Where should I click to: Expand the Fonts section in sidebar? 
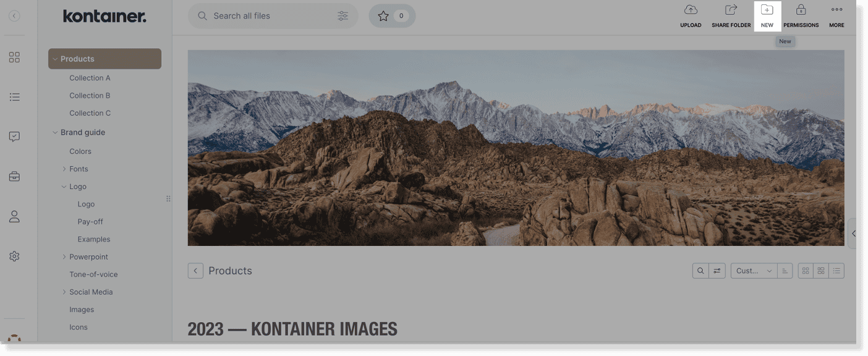(x=64, y=168)
